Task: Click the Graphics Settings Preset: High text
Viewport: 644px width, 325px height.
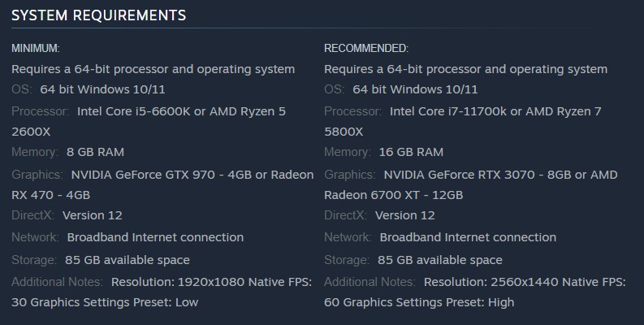Action: [x=429, y=302]
